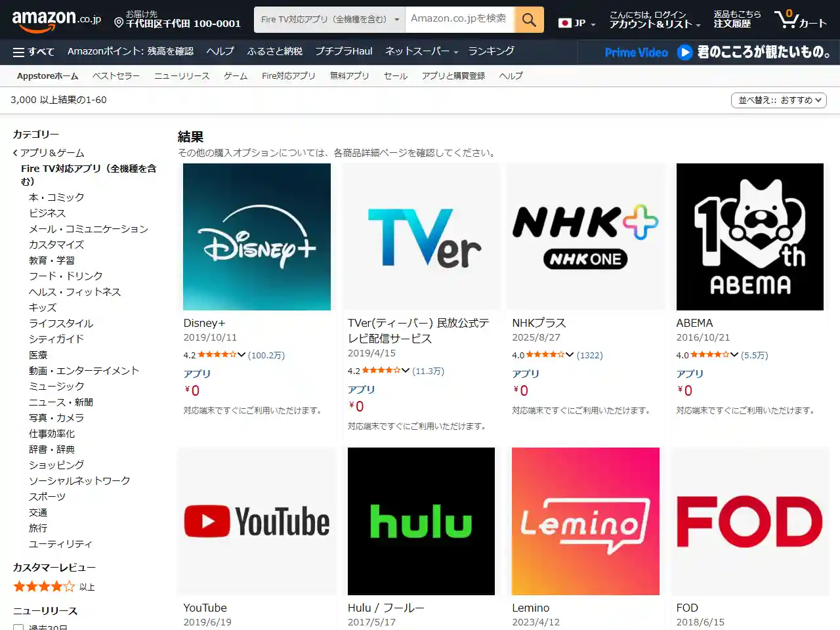Click the search magnifier button
The image size is (840, 630).
tap(529, 20)
